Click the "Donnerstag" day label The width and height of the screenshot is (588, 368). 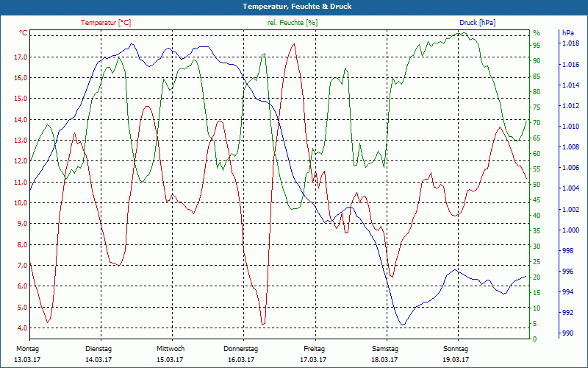[x=241, y=349]
